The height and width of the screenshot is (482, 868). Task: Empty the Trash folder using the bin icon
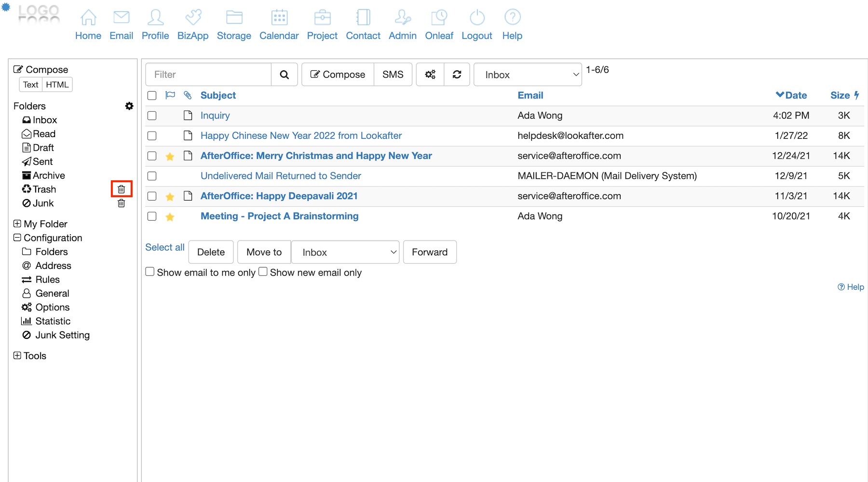coord(122,189)
